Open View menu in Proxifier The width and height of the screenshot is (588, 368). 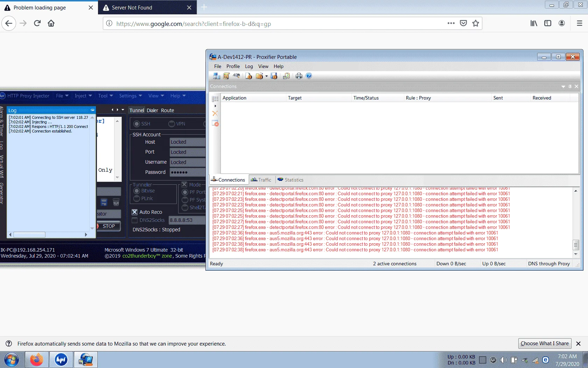click(263, 66)
